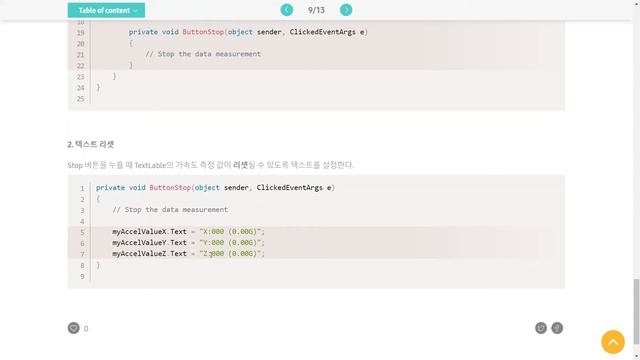The width and height of the screenshot is (640, 360).
Task: Click the heading '2. 텍스트 리셋'
Action: 91,144
